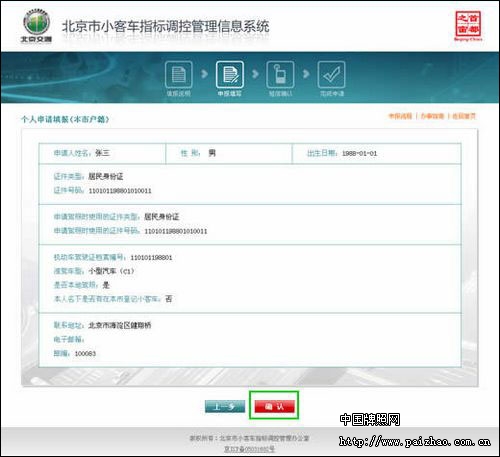The height and width of the screenshot is (457, 500).
Task: Click the 京ICP备 record number link in footer
Action: pyautogui.click(x=249, y=449)
